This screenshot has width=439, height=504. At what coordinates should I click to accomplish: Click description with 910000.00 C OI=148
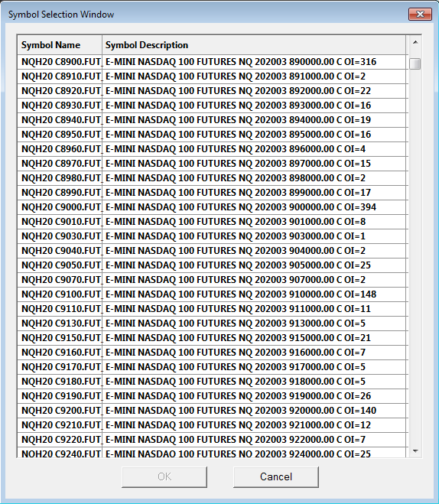coord(254,294)
